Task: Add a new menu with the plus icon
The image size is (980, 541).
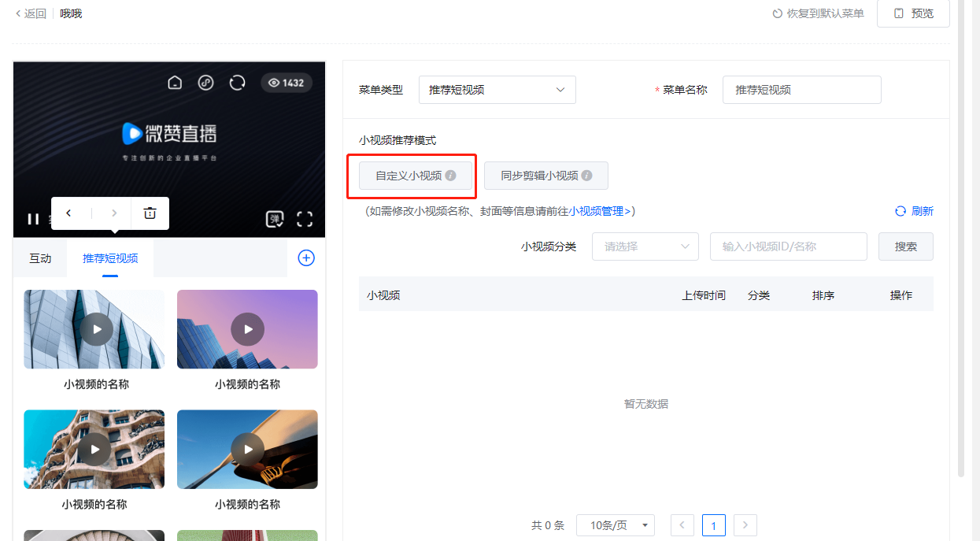Action: (x=306, y=258)
